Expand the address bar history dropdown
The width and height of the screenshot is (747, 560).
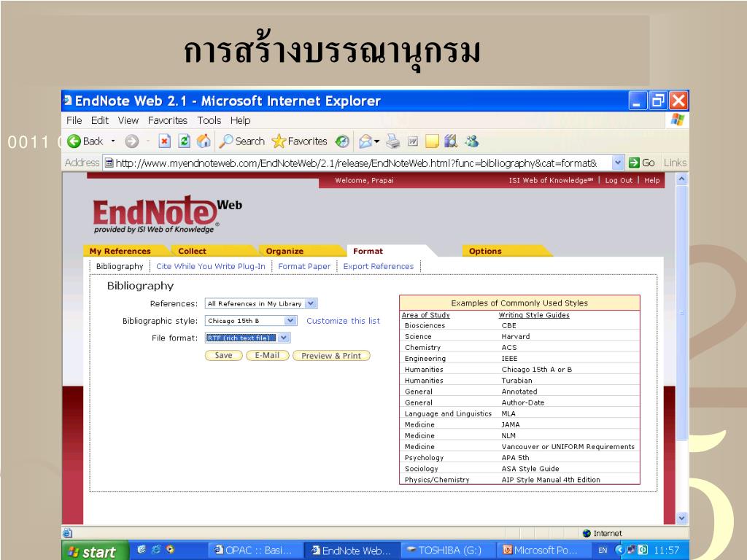617,163
